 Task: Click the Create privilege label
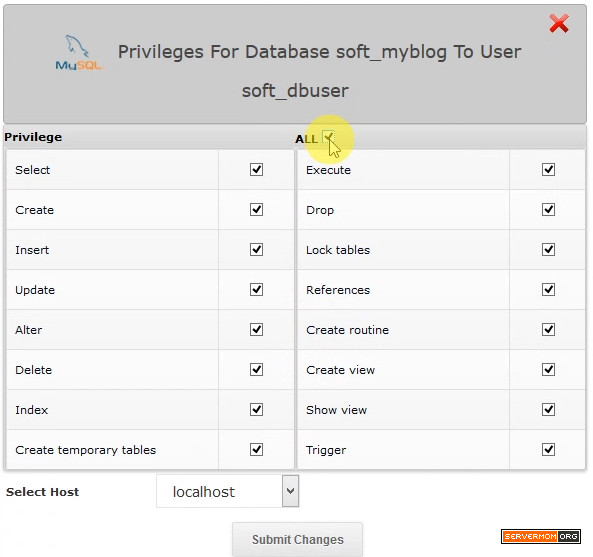pyautogui.click(x=34, y=210)
